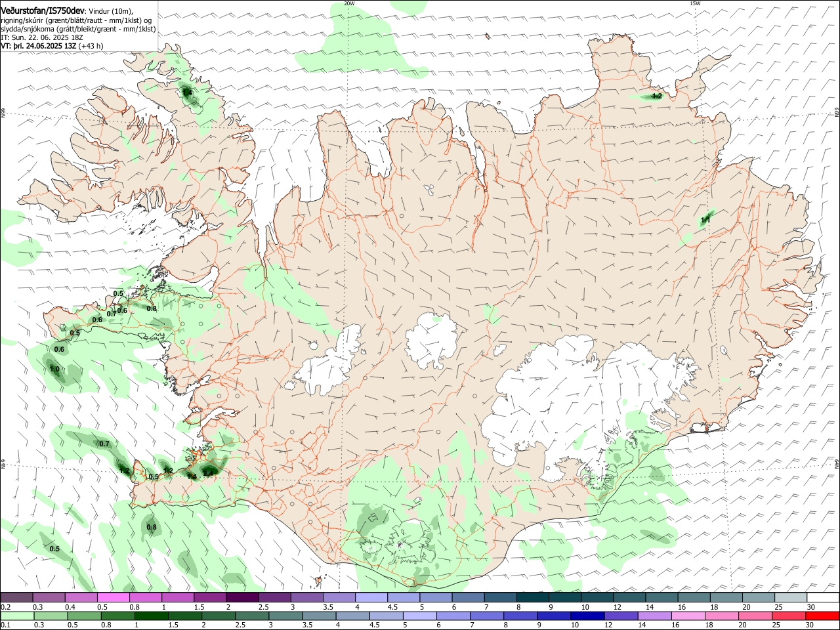The image size is (840, 630).
Task: Select the snow legend swatch between 3 and 3.5
Action: click(307, 598)
